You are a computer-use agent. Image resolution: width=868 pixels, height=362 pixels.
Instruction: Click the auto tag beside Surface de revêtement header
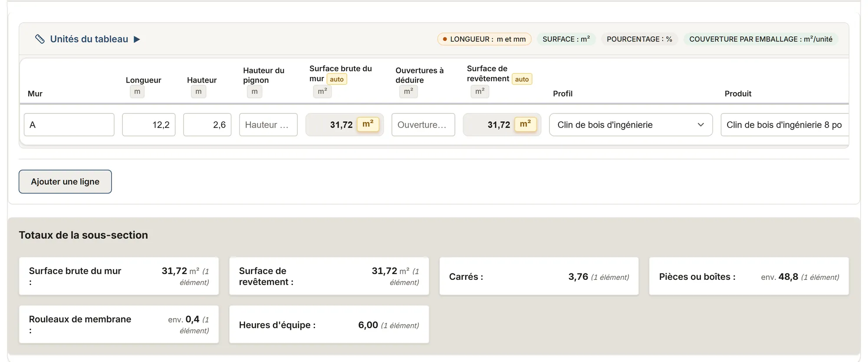coord(522,79)
